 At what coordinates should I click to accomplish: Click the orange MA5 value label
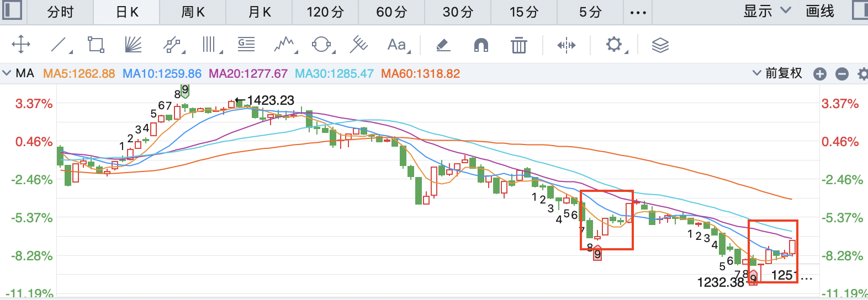click(x=79, y=74)
